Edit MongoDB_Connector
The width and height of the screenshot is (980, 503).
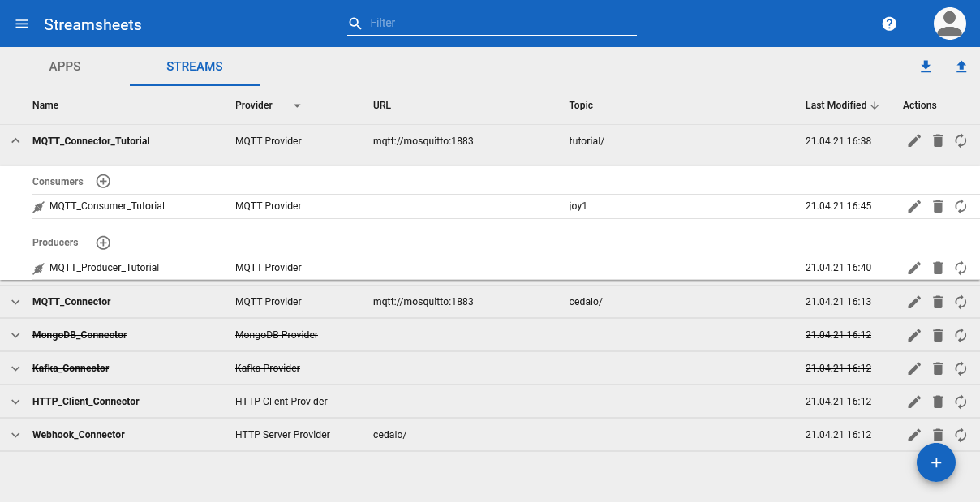coord(914,335)
